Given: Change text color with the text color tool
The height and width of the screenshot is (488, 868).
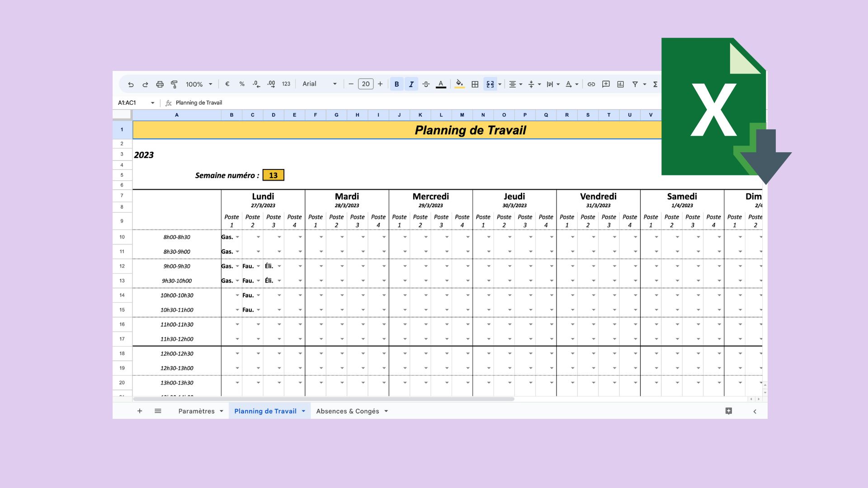Looking at the screenshot, I should [441, 84].
